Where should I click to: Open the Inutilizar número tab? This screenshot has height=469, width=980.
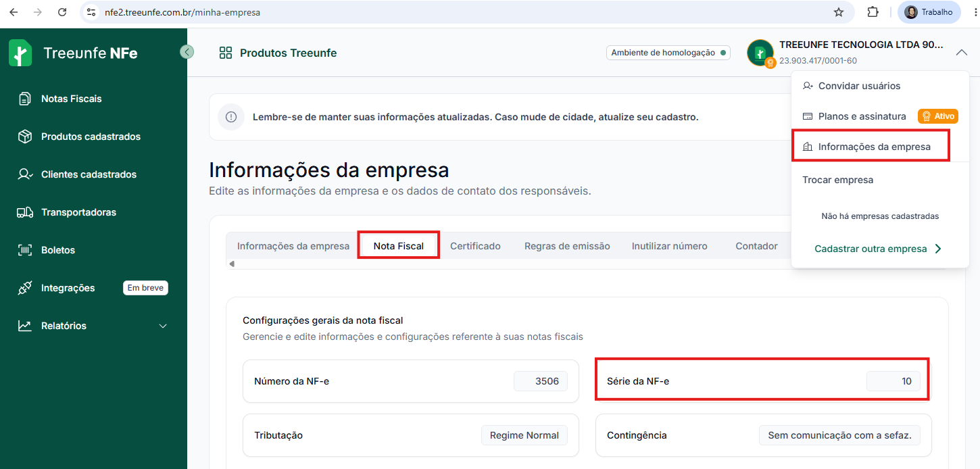pos(669,246)
